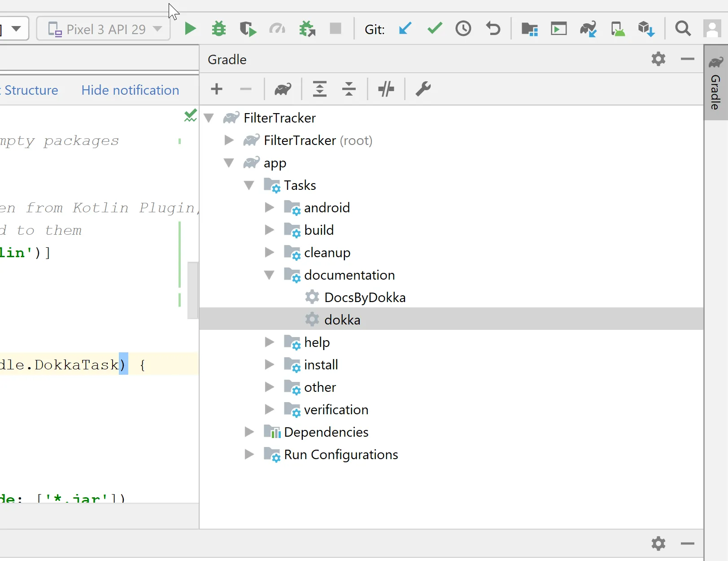This screenshot has height=561, width=728.
Task: Select the dokka Gradle task
Action: pyautogui.click(x=451, y=320)
